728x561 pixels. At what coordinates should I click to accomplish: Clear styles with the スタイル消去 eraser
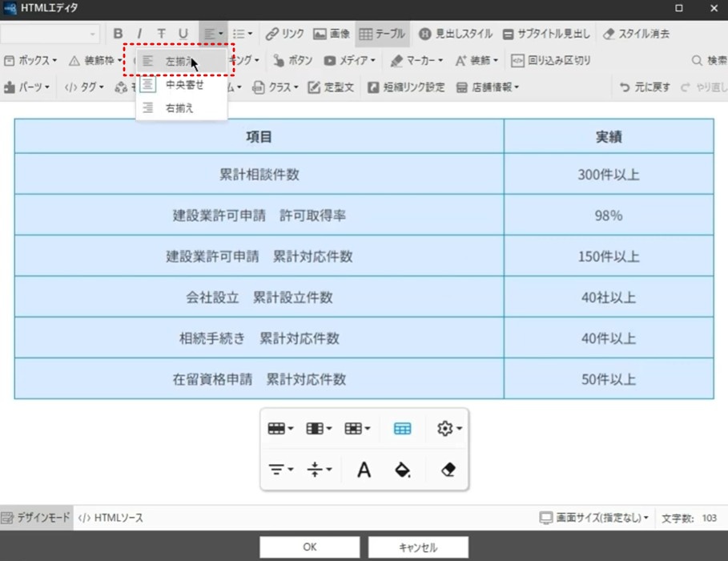click(x=636, y=34)
